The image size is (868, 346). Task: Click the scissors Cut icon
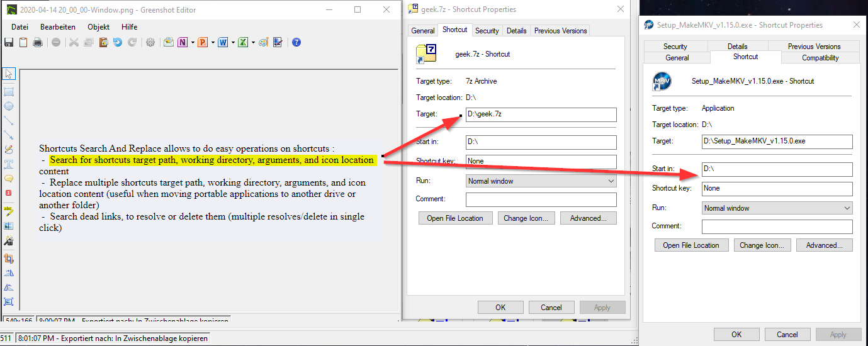[x=74, y=42]
